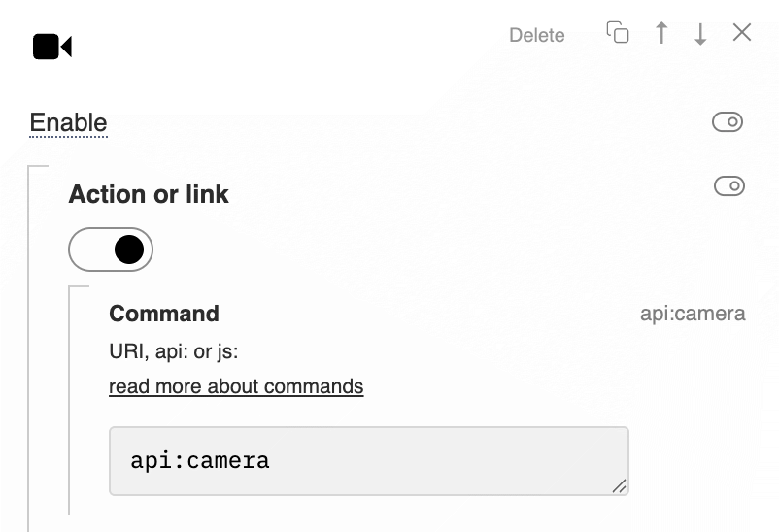The height and width of the screenshot is (532, 779).
Task: Switch off the large Action or link toggle
Action: point(111,249)
